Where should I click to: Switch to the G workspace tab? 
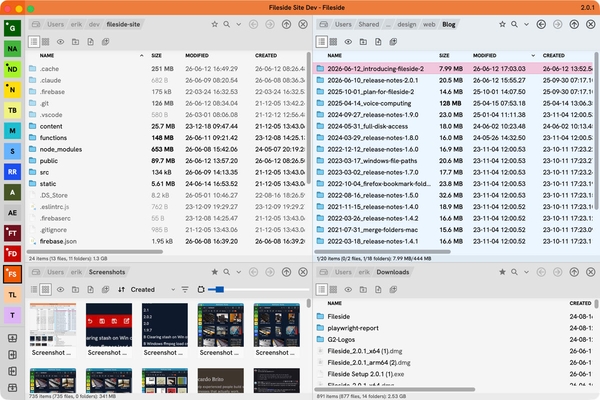[x=12, y=28]
